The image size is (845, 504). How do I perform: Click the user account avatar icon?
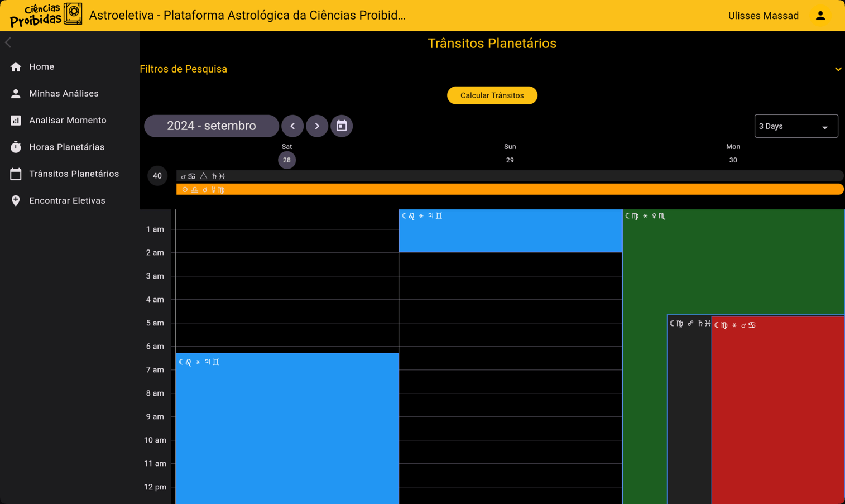pyautogui.click(x=820, y=16)
